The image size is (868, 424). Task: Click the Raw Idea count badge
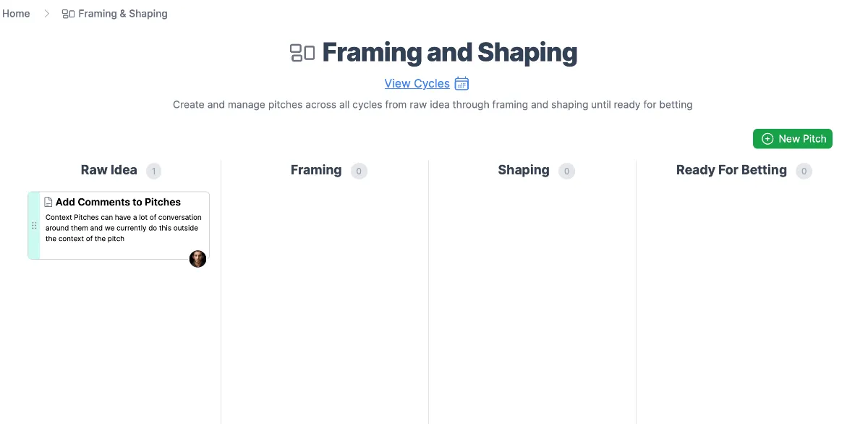(x=153, y=171)
